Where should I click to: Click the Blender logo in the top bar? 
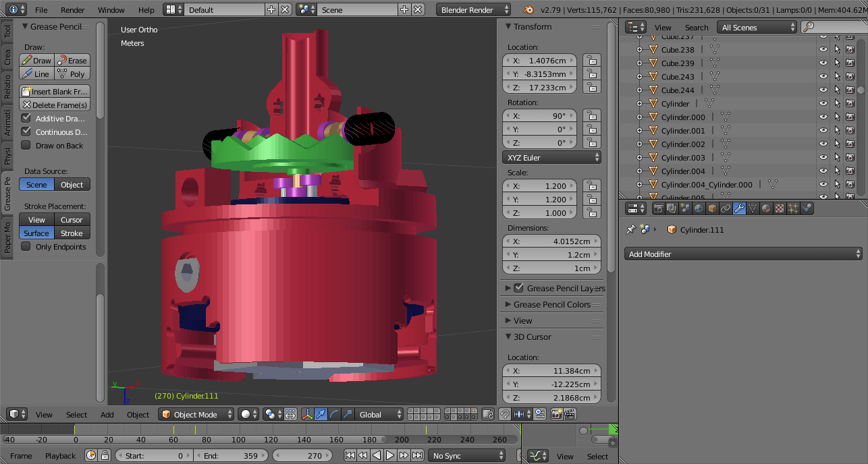(530, 9)
